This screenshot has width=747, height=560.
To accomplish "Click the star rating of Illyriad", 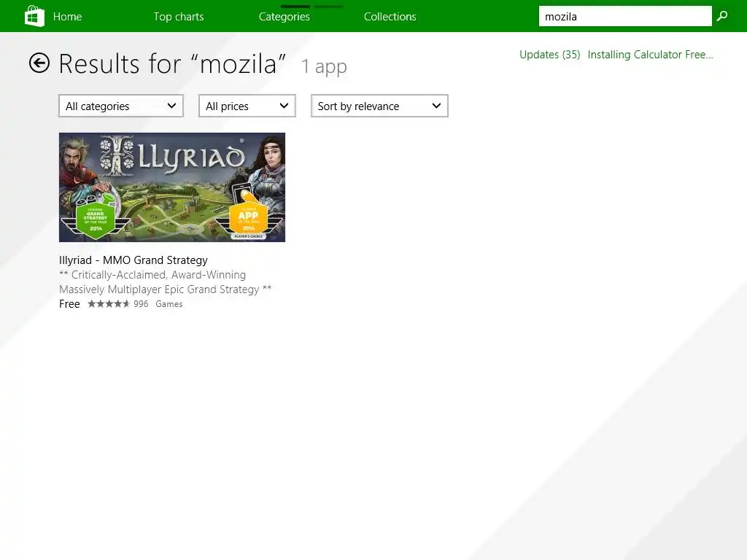I will tap(109, 304).
